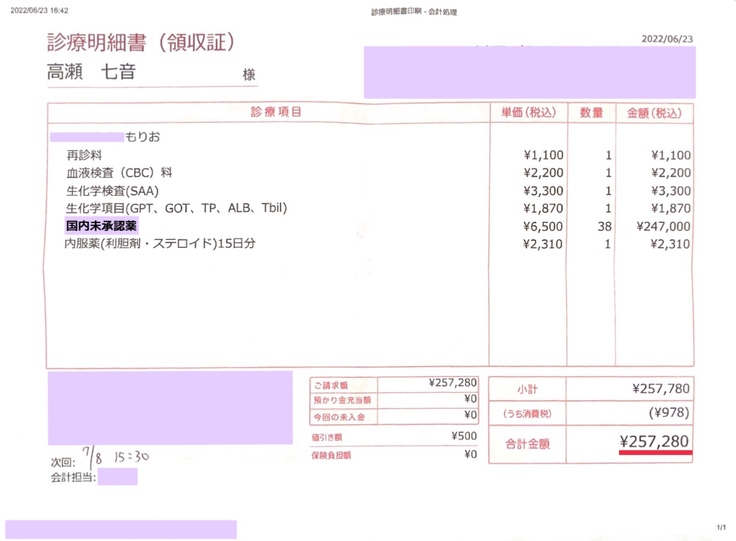Select the 単価(税込) column header

point(531,113)
